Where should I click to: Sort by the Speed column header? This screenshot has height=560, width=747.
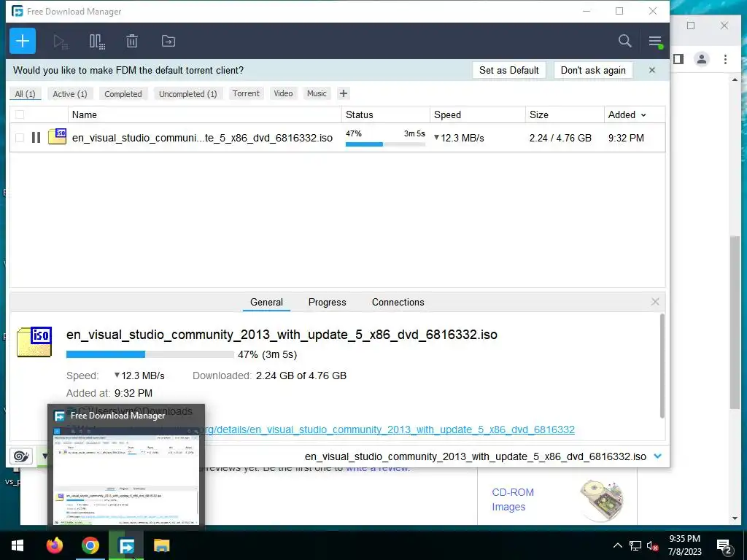477,114
